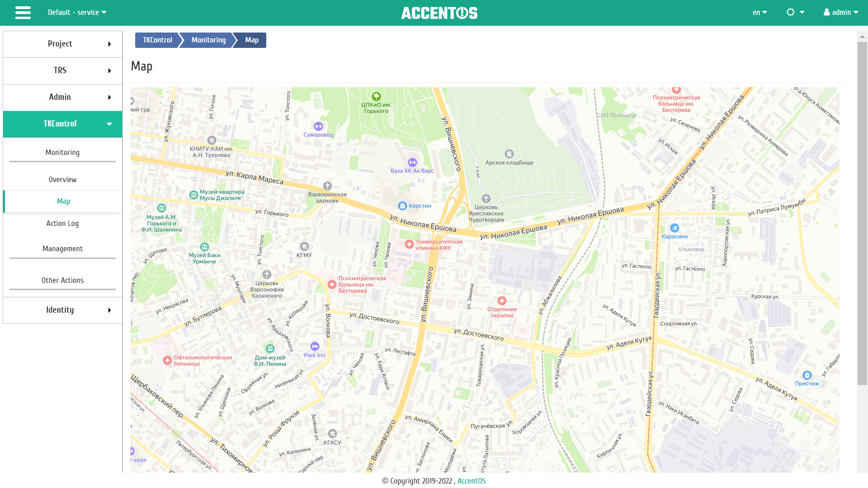Click the scrollbar up arrow
Image resolution: width=868 pixels, height=488 pixels.
(862, 37)
